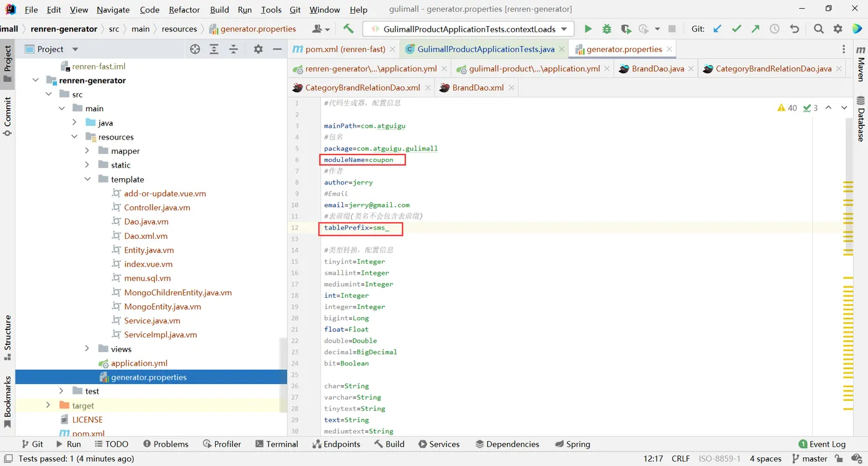This screenshot has width=868, height=466.
Task: Click Git commit checkmark icon
Action: point(737,29)
